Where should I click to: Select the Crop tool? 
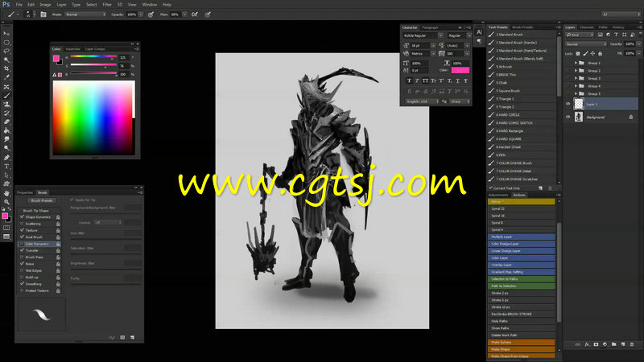tap(6, 68)
